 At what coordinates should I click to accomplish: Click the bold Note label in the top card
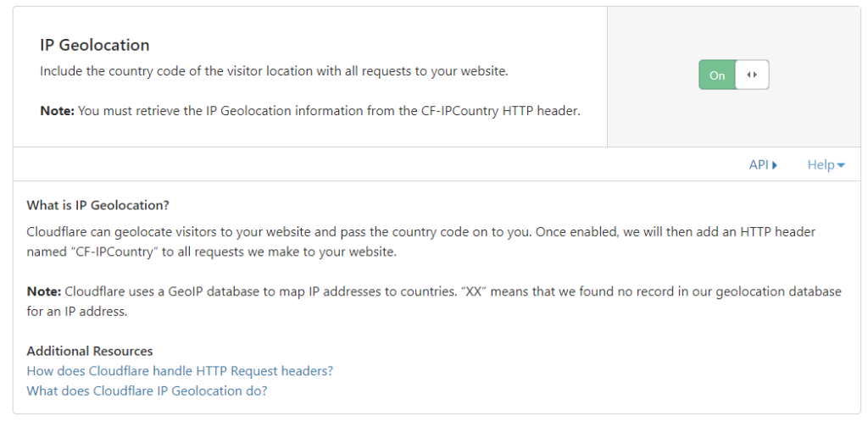(57, 111)
